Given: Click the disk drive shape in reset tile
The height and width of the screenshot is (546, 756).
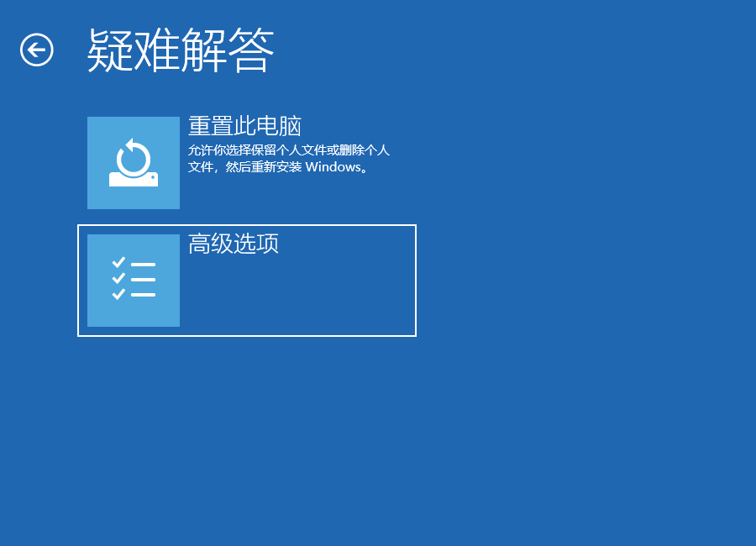Looking at the screenshot, I should 133,179.
